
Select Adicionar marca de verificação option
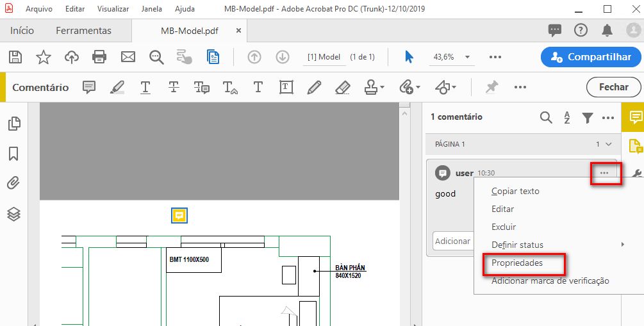click(x=550, y=281)
